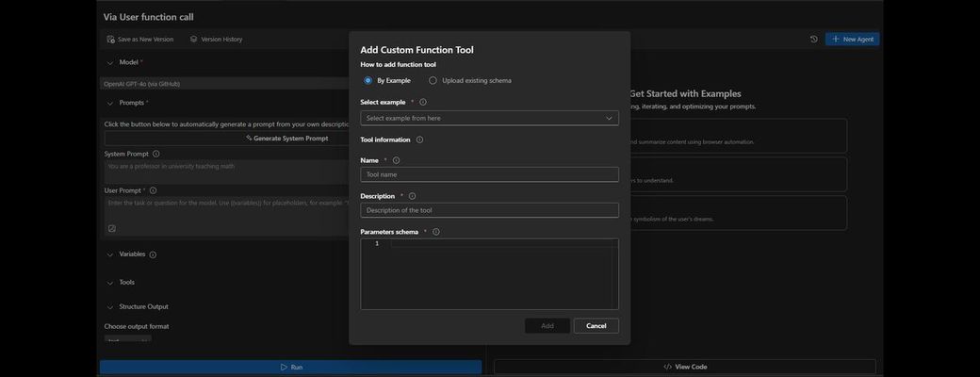Image resolution: width=980 pixels, height=377 pixels.
Task: Click the info icon beside Name label
Action: (x=397, y=160)
